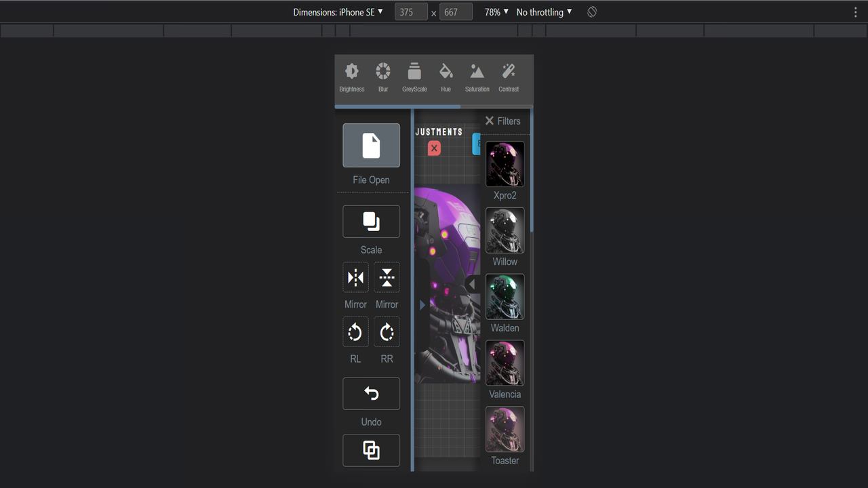The width and height of the screenshot is (868, 488).
Task: Rotate the image left using RL
Action: tap(355, 331)
